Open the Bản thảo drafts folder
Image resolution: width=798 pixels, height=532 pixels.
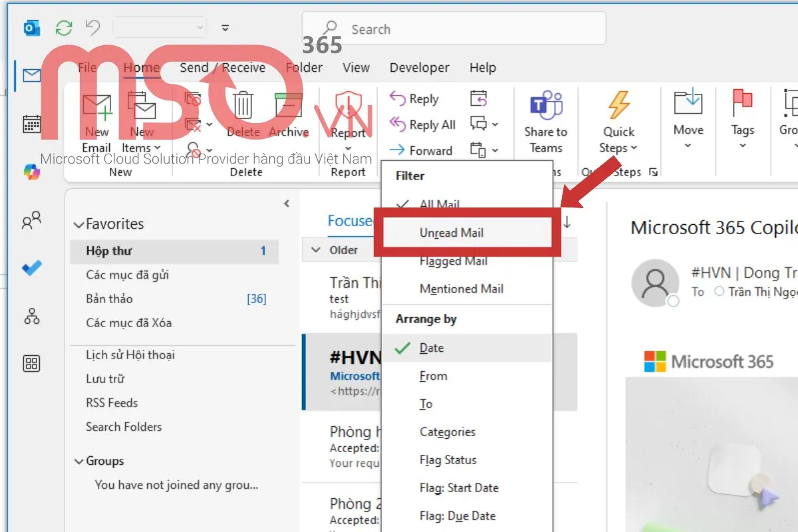109,299
